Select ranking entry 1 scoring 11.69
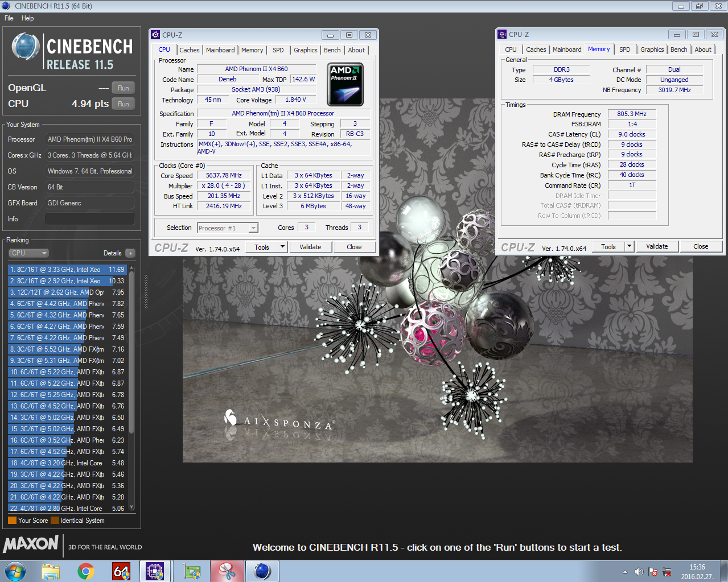728x582 pixels. [68, 270]
